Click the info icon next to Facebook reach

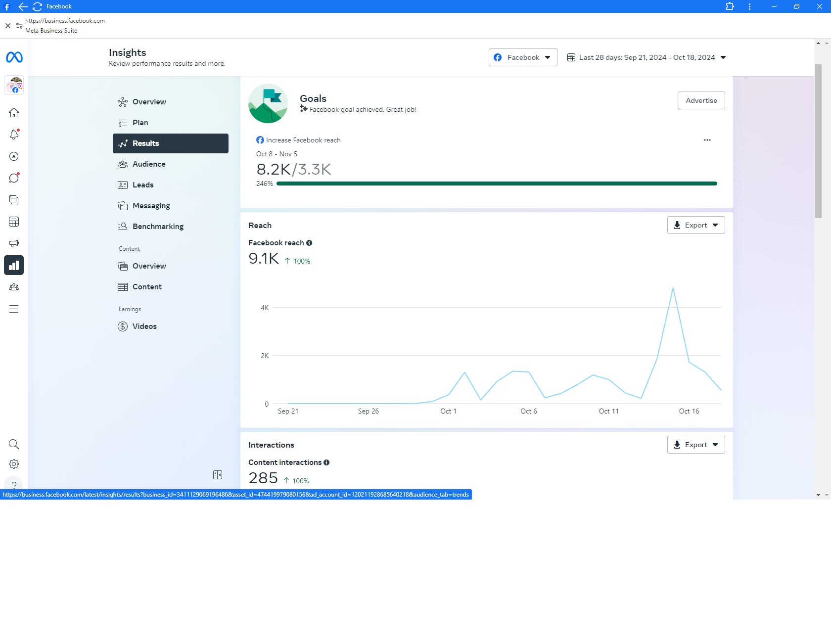309,243
